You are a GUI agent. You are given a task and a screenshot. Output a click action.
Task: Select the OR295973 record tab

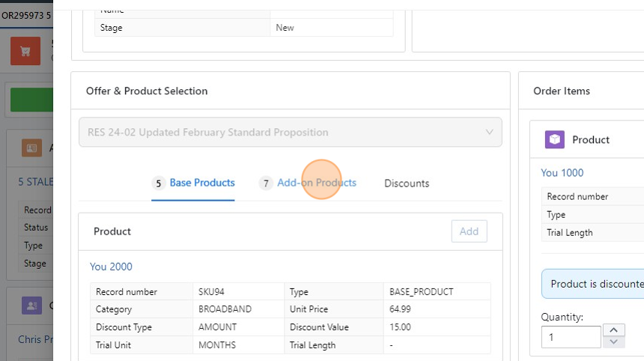pyautogui.click(x=26, y=15)
